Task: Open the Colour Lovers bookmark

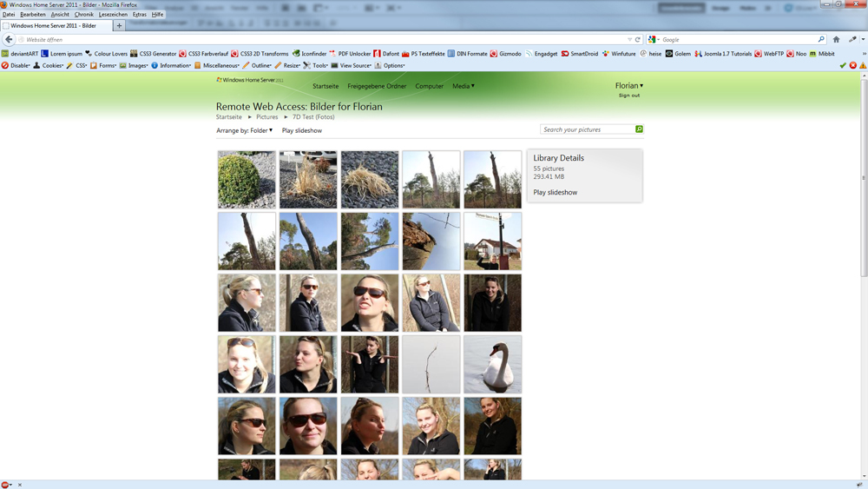Action: [106, 54]
